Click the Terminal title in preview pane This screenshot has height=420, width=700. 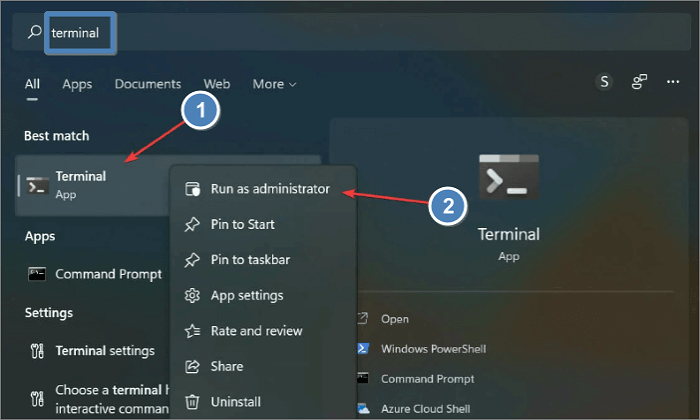click(509, 234)
